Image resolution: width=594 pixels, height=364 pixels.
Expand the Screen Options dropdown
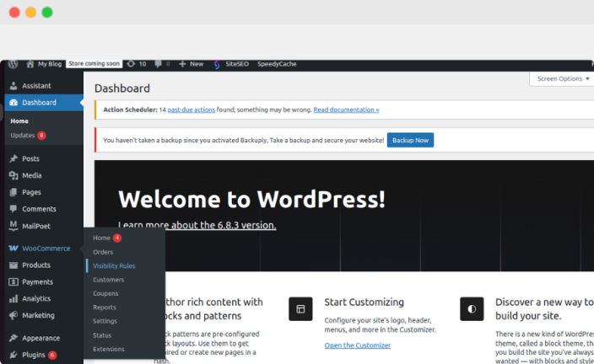(x=564, y=78)
